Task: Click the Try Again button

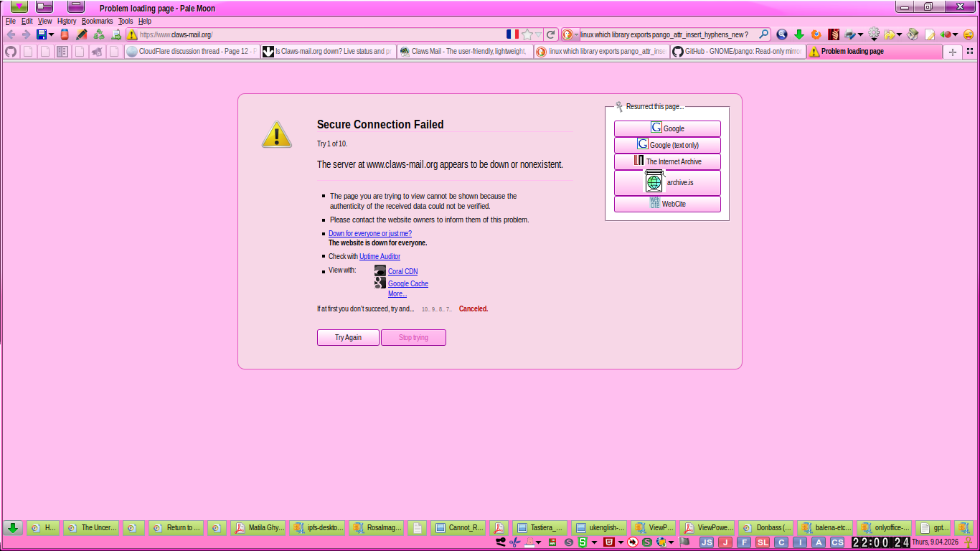Action: click(348, 337)
